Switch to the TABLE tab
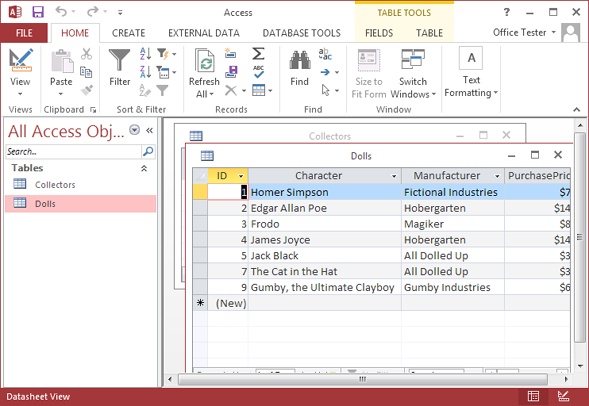 [429, 33]
